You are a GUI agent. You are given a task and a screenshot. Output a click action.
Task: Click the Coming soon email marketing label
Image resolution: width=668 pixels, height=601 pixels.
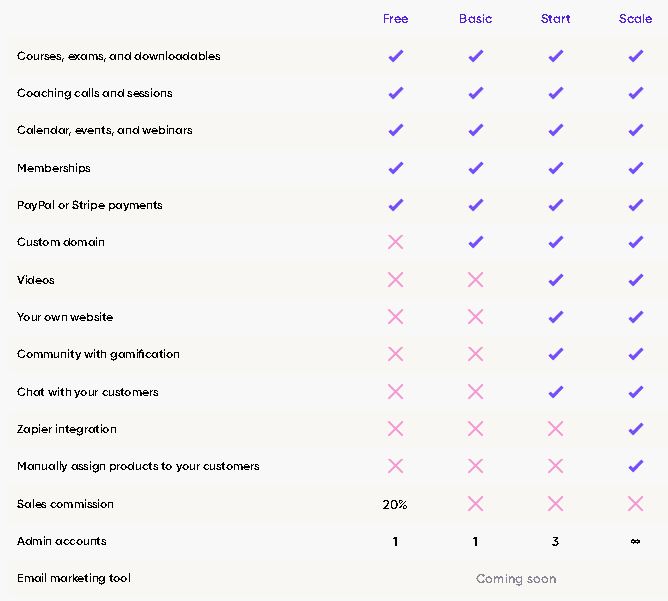tap(516, 578)
